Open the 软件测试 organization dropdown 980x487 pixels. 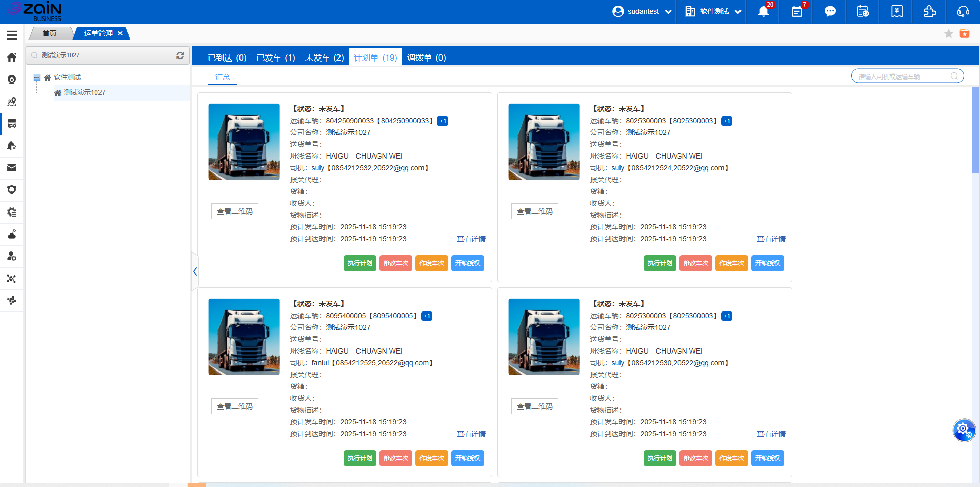[x=714, y=11]
